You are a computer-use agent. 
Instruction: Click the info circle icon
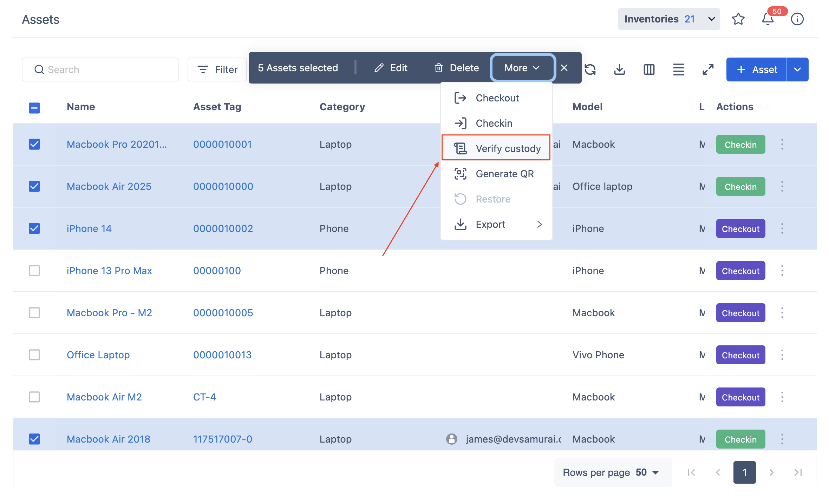pyautogui.click(x=797, y=19)
